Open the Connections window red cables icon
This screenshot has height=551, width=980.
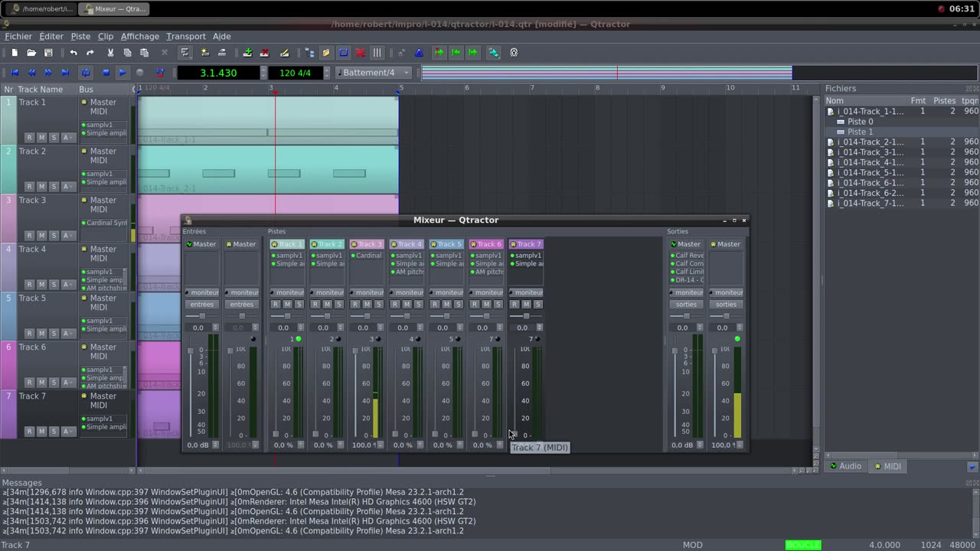[360, 53]
